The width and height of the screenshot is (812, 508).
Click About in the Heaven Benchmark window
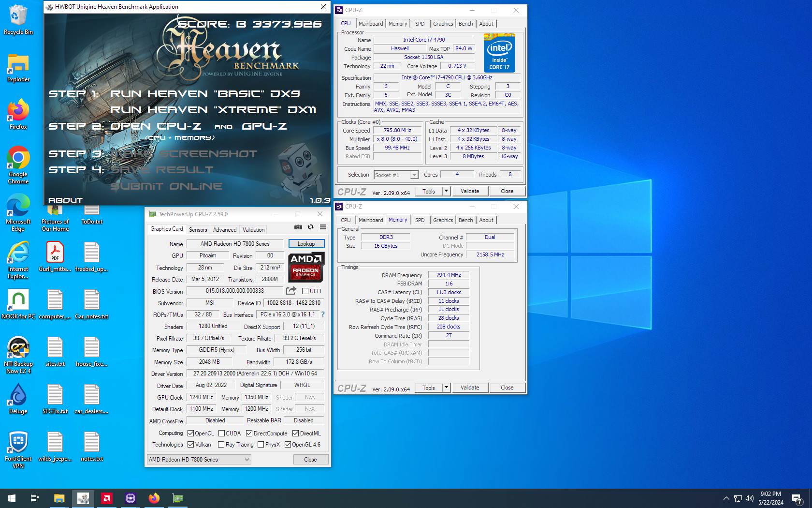[65, 200]
